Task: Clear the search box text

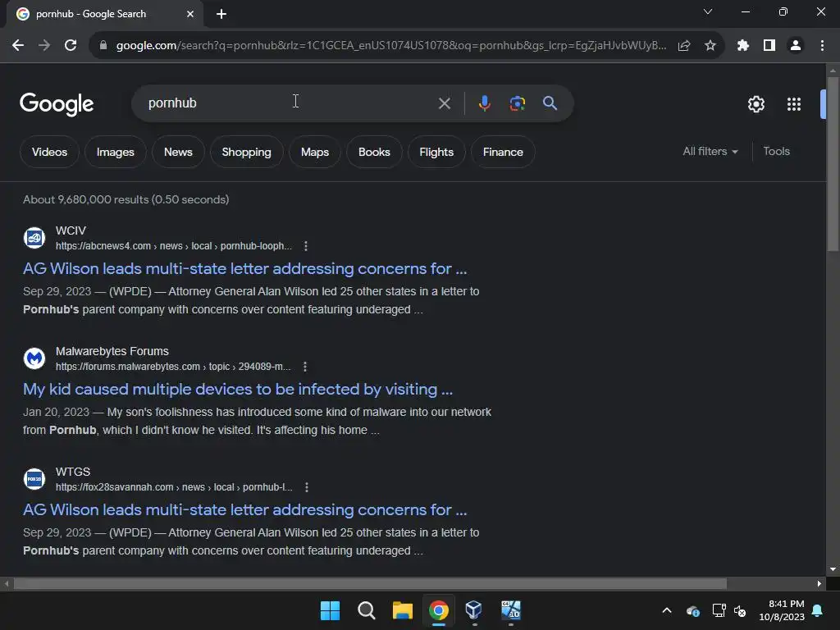Action: pos(444,103)
